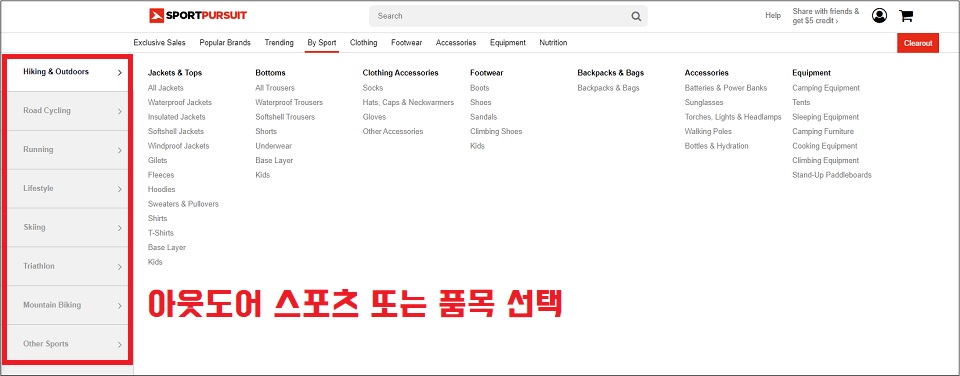
Task: Open the Trending menu
Action: (x=279, y=43)
